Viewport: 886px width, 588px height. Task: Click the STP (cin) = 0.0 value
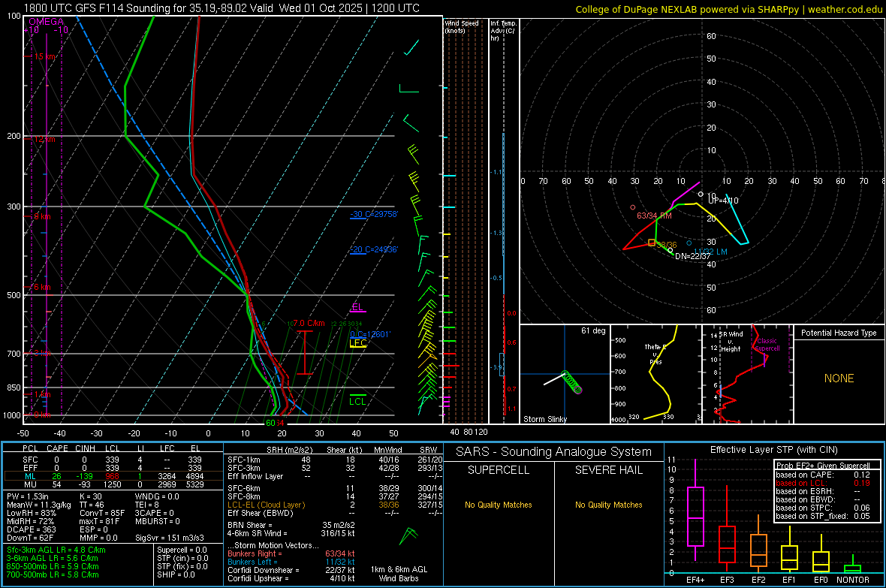point(182,558)
